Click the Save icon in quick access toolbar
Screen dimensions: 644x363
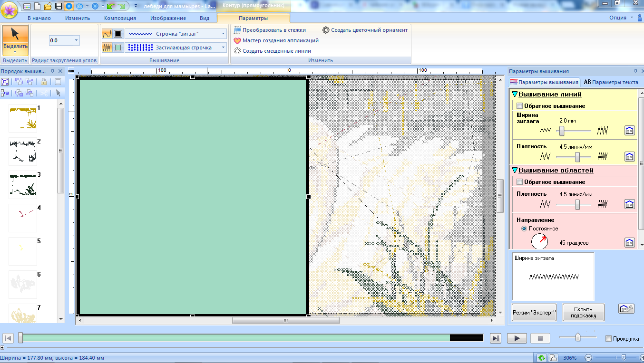58,6
